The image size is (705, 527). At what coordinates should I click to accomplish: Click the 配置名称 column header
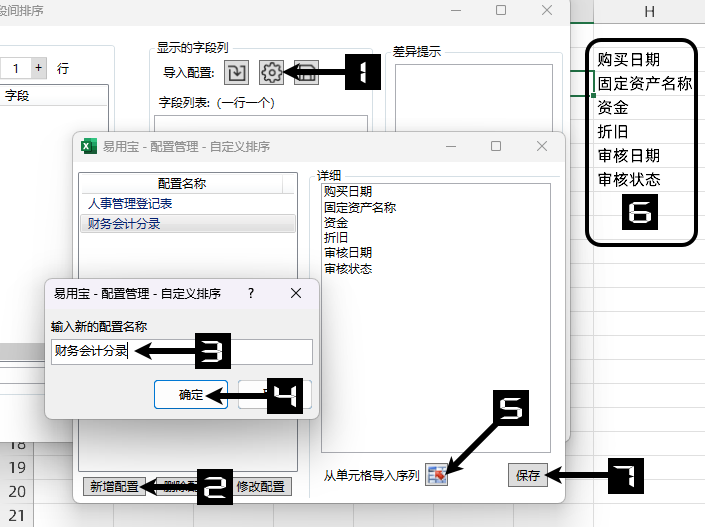point(182,183)
